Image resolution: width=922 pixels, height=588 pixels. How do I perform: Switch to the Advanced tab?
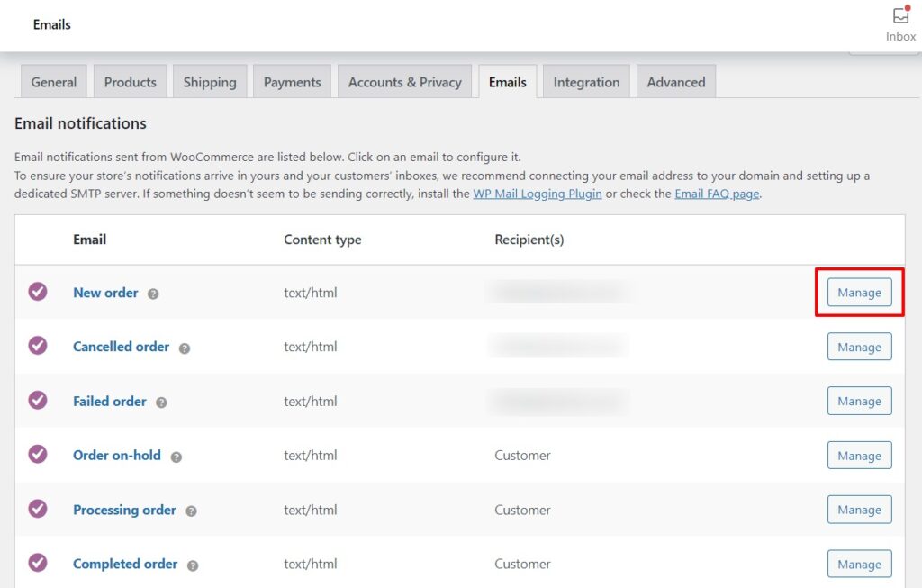(x=675, y=81)
